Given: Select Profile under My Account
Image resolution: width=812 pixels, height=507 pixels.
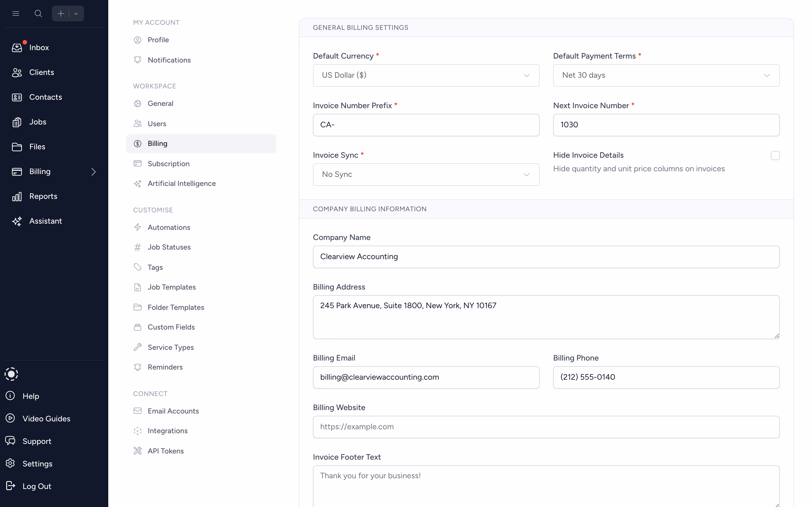Looking at the screenshot, I should 158,39.
